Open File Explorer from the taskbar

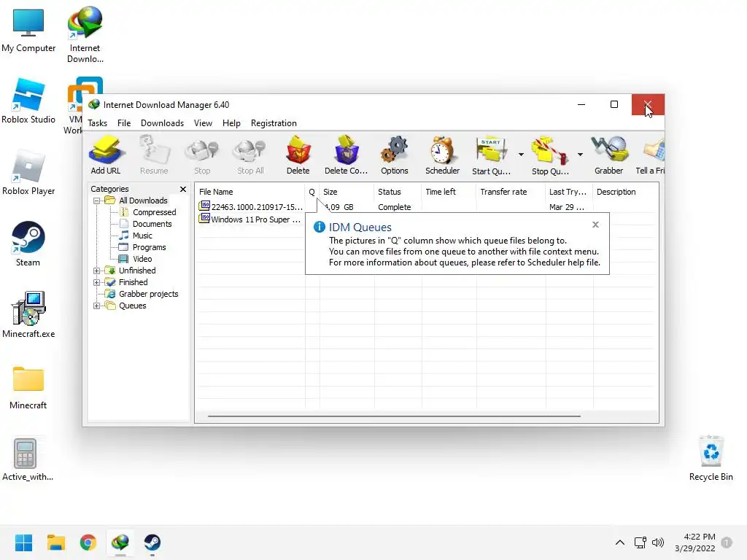[x=55, y=542]
